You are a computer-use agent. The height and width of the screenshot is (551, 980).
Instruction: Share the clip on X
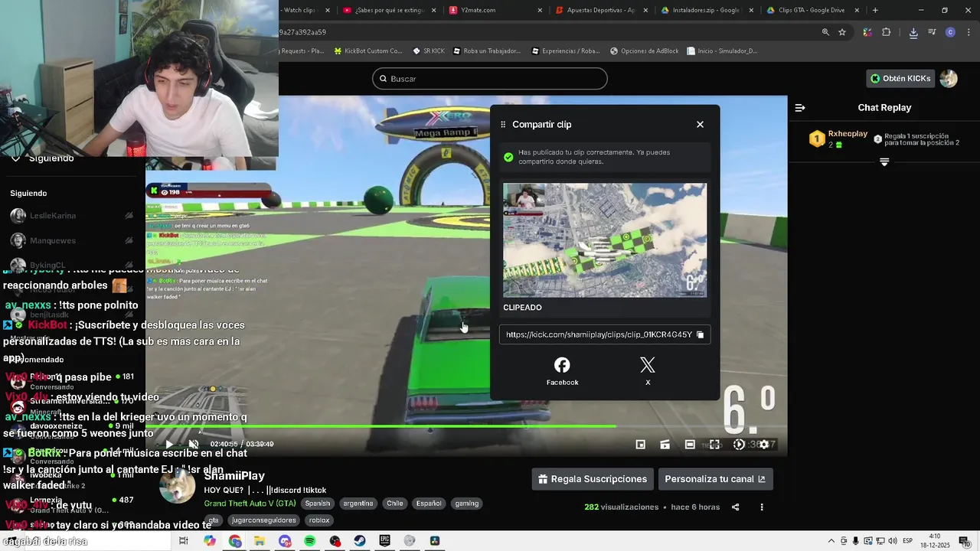(648, 371)
